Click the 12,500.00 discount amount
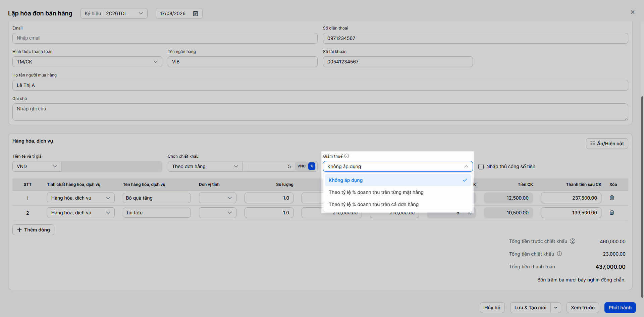 coord(508,198)
